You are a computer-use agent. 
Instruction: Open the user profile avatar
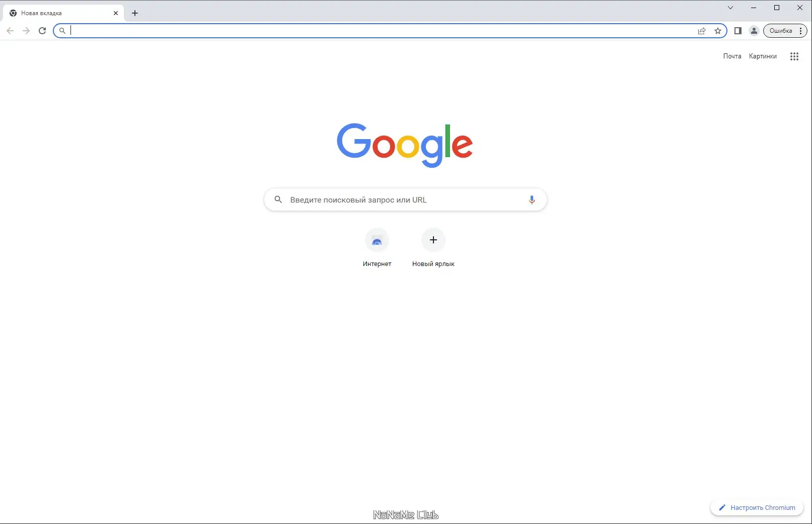click(754, 31)
